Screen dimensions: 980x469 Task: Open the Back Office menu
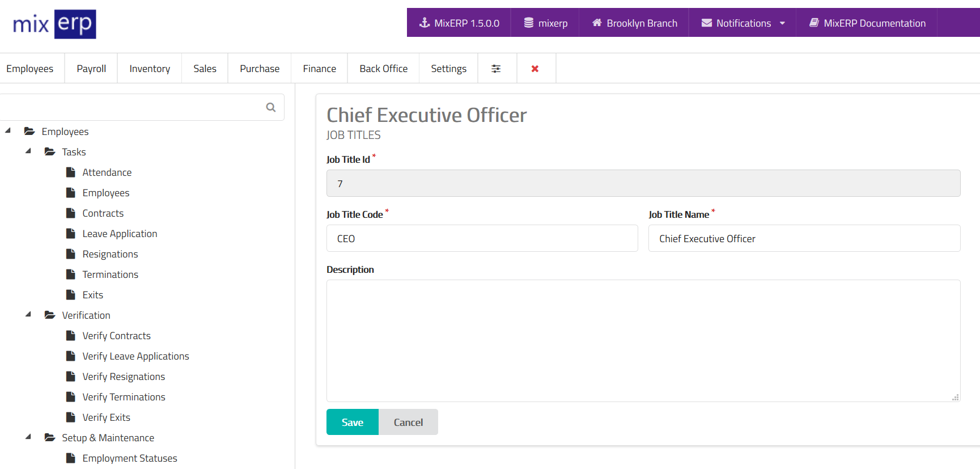(383, 69)
